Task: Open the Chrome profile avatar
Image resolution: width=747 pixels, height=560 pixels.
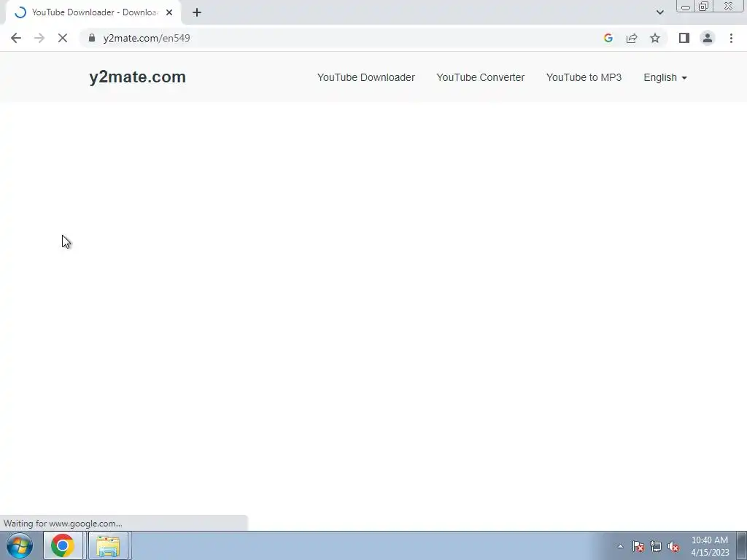Action: [x=708, y=38]
